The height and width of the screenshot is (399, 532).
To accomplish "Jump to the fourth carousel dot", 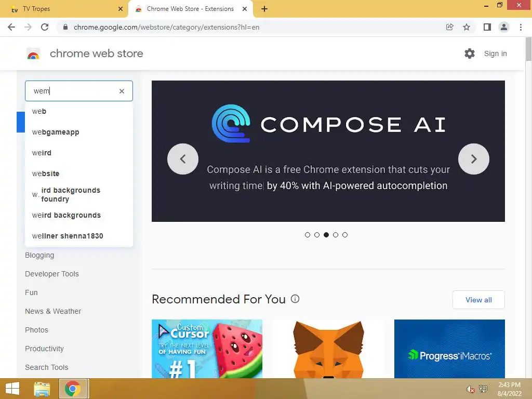I will (x=336, y=235).
